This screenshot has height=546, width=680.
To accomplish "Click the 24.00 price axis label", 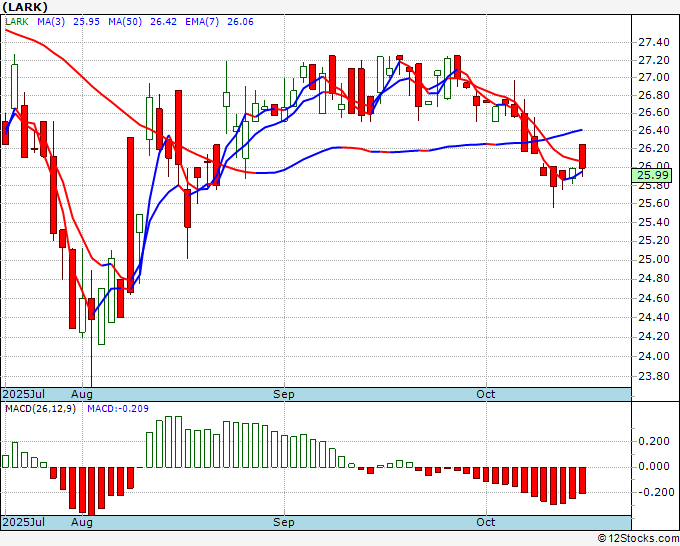I will 654,356.
